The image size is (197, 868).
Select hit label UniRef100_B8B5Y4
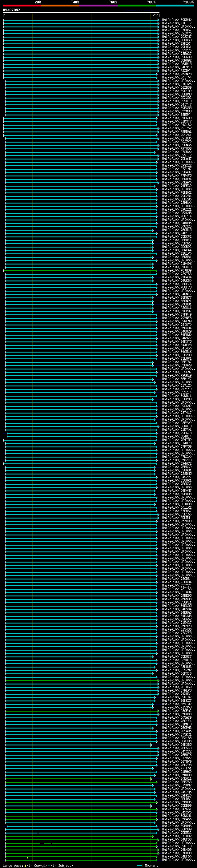(x=177, y=115)
